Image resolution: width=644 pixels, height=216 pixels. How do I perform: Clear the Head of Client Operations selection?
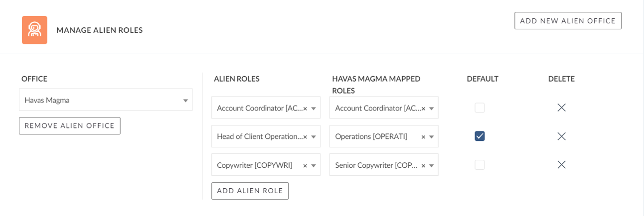point(305,137)
